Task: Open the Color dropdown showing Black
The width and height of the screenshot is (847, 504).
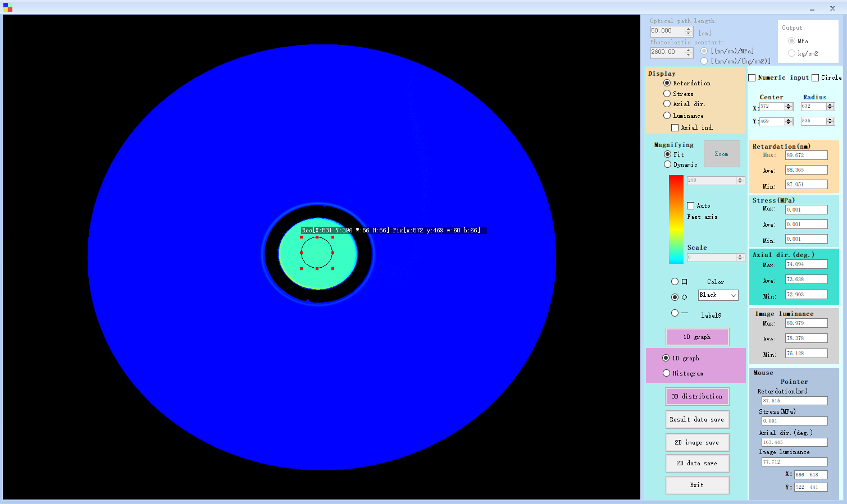Action: [x=718, y=295]
